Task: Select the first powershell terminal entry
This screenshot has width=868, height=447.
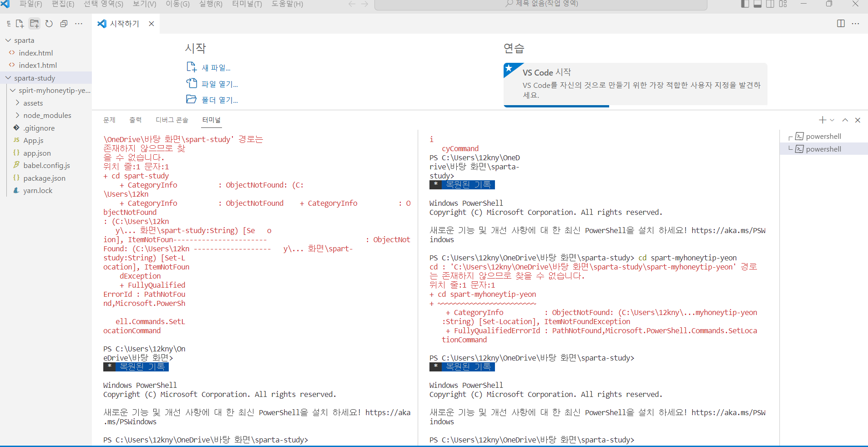Action: pos(824,136)
